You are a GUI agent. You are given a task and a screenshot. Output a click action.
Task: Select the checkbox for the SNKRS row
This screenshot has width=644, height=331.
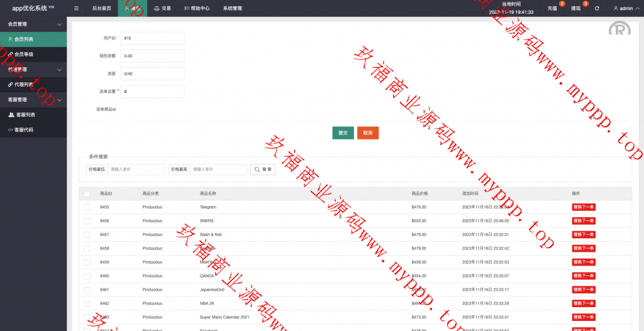pos(87,220)
